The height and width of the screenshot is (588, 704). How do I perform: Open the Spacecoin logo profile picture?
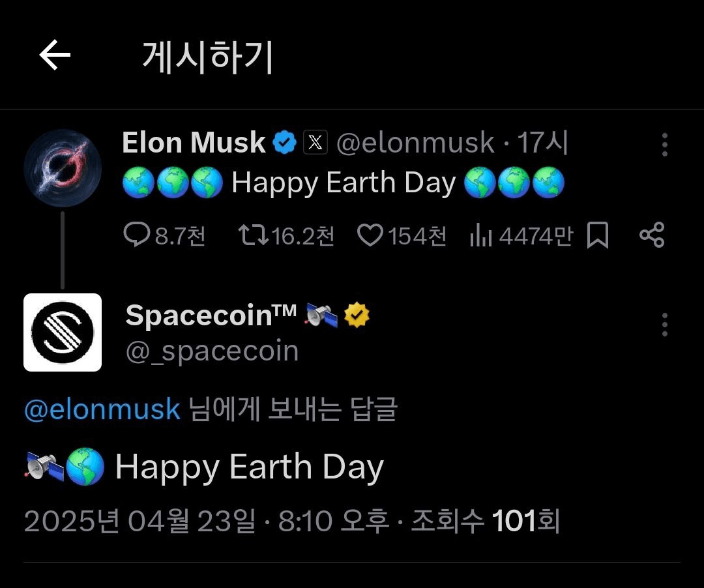pos(63,332)
